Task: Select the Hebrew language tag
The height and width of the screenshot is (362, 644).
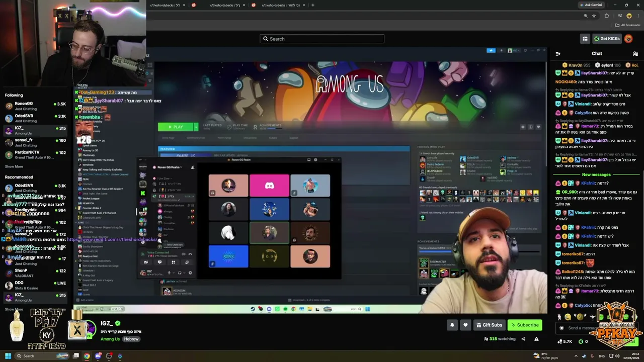Action: (131, 339)
